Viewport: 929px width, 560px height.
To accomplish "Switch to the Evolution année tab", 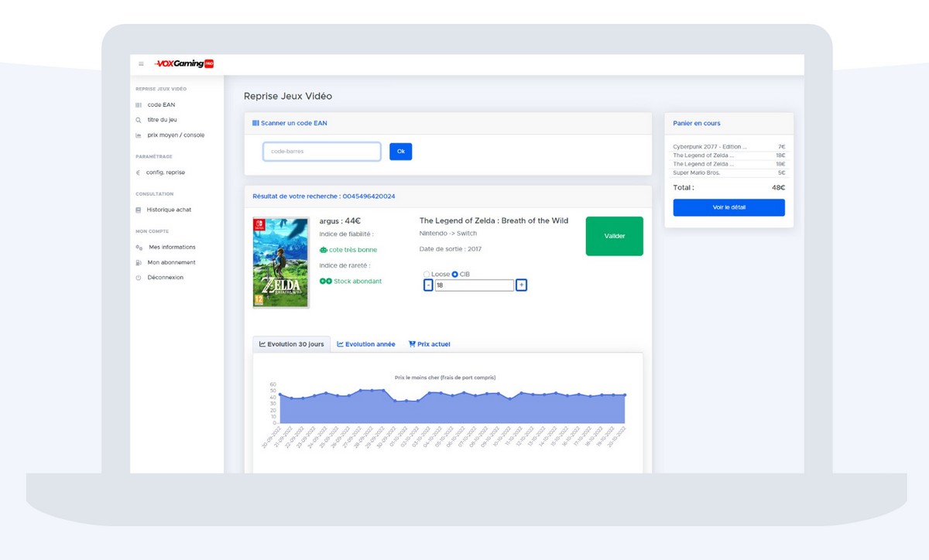I will pos(366,344).
